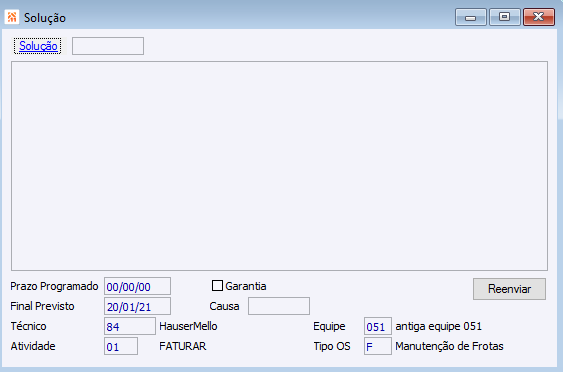The height and width of the screenshot is (372, 563).
Task: Click the FATURAR activity text
Action: pos(182,346)
